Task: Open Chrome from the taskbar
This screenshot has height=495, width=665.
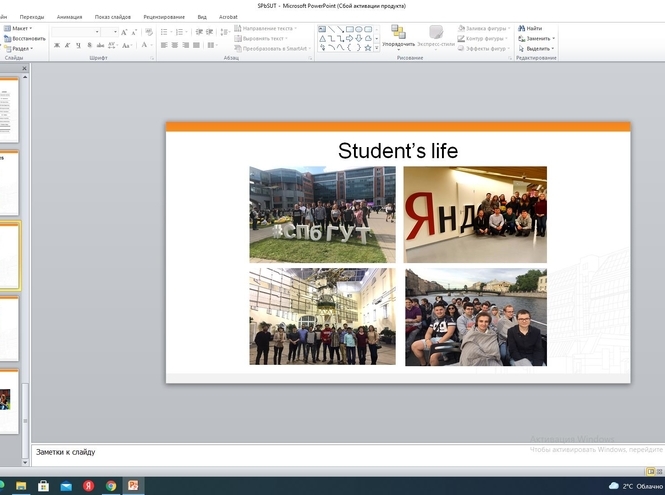Action: pos(110,486)
